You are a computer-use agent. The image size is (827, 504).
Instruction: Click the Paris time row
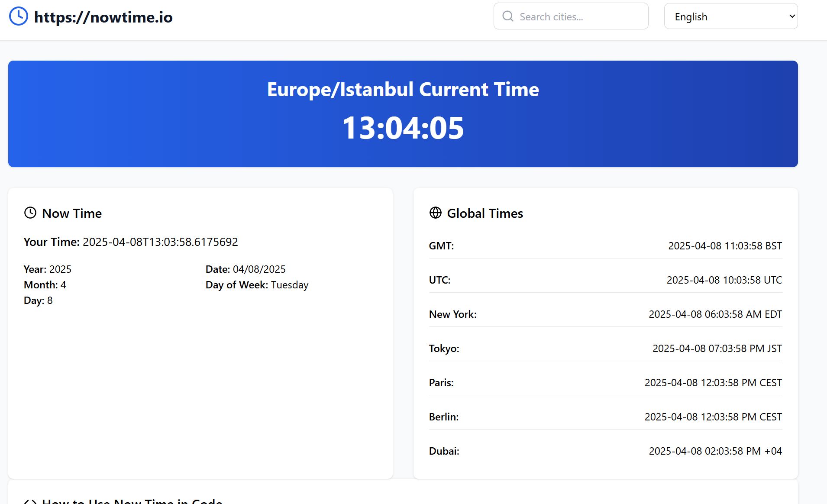point(605,382)
